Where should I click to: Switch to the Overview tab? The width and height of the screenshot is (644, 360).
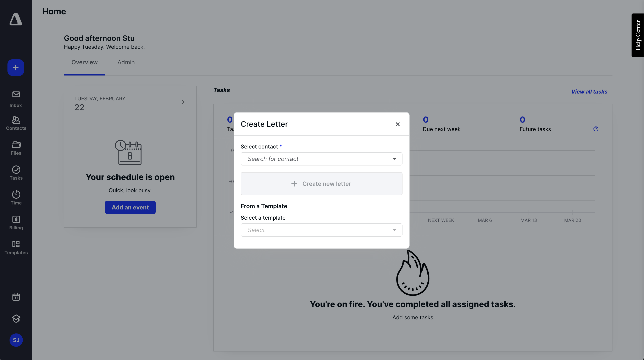[x=84, y=62]
